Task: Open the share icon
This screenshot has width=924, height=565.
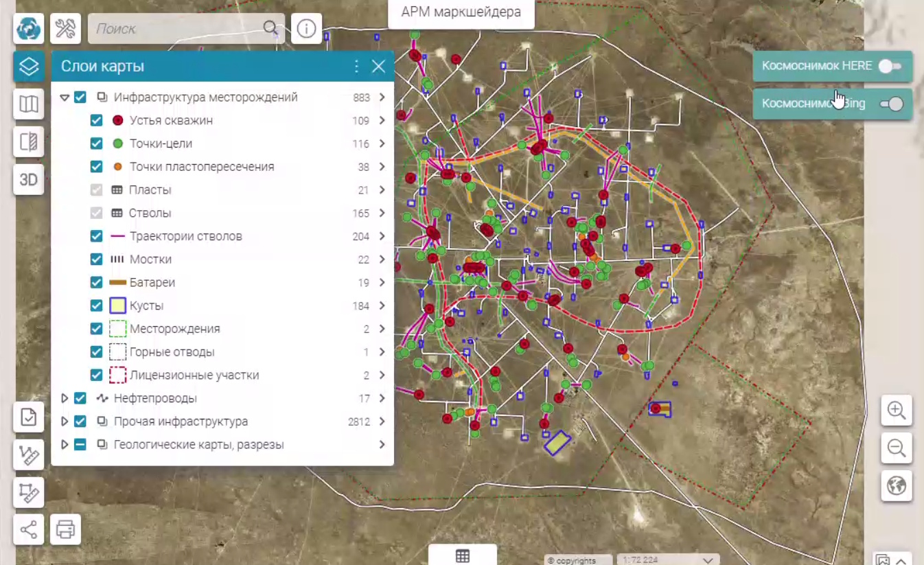Action: [x=29, y=529]
